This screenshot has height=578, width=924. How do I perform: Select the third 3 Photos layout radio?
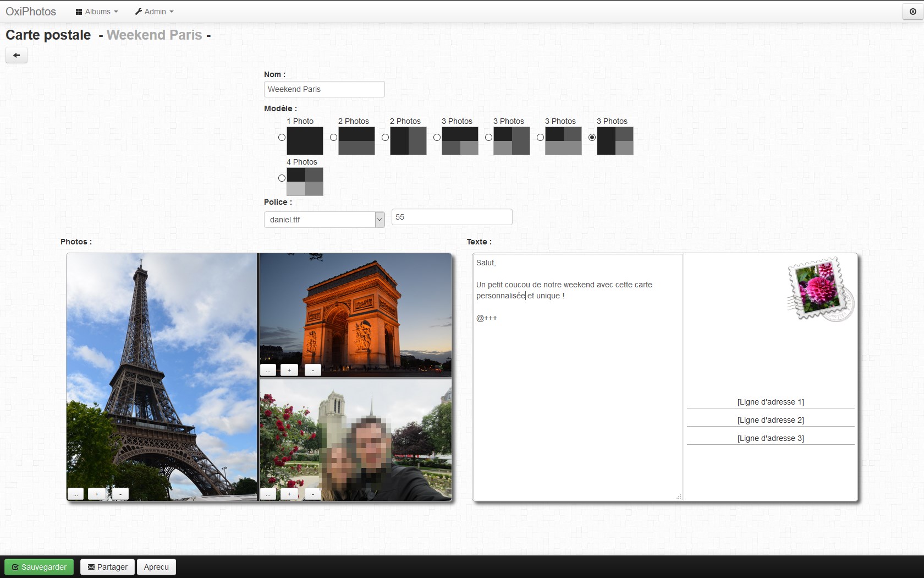point(540,137)
